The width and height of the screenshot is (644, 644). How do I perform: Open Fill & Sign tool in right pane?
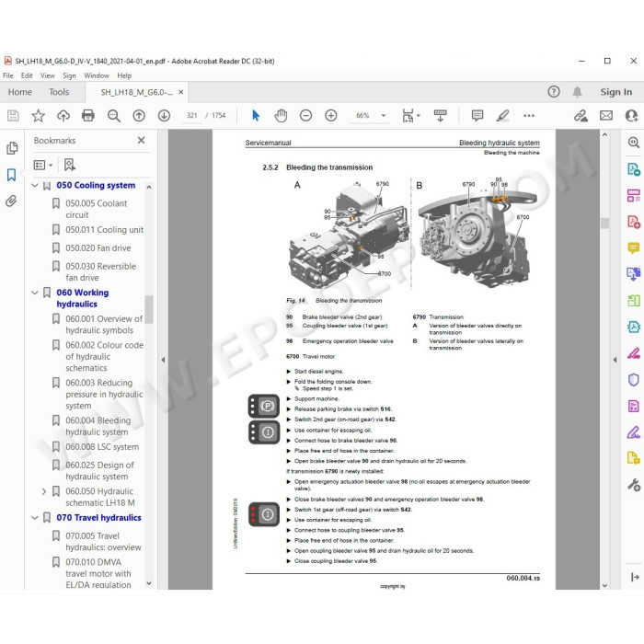click(633, 432)
